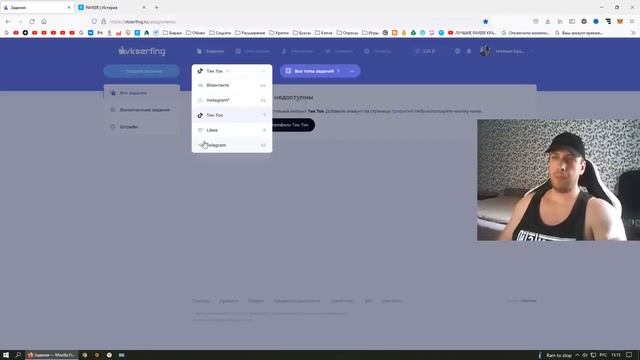Open the Firefox downloads arrow icon
Image resolution: width=640 pixels, height=360 pixels.
pyautogui.click(x=548, y=21)
